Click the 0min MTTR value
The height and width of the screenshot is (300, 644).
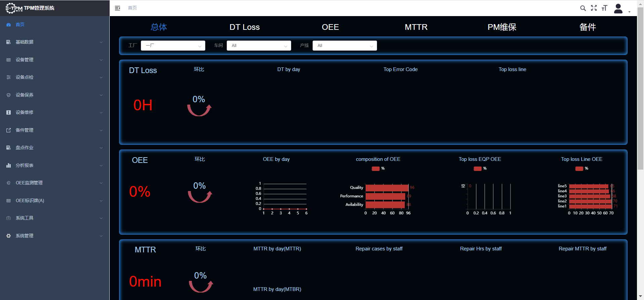click(145, 282)
